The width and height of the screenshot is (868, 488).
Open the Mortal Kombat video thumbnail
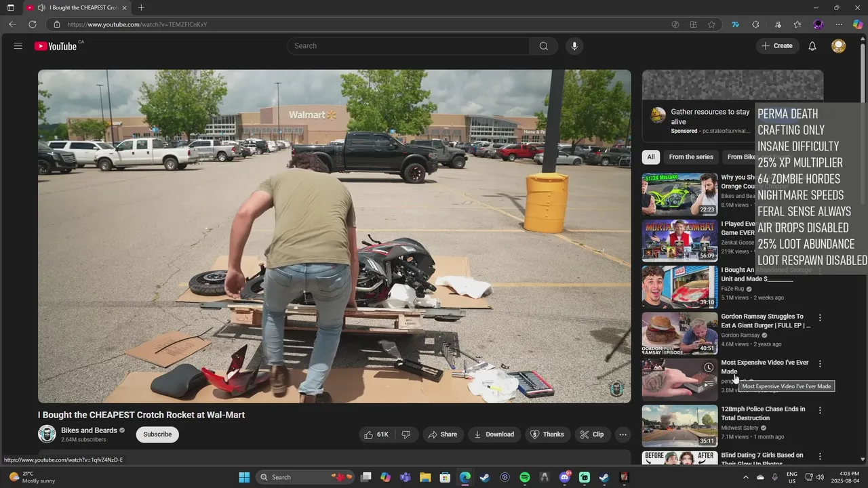coord(679,240)
